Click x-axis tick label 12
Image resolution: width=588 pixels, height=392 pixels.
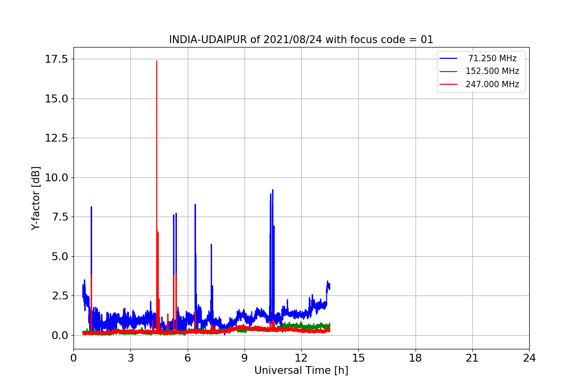pyautogui.click(x=301, y=358)
